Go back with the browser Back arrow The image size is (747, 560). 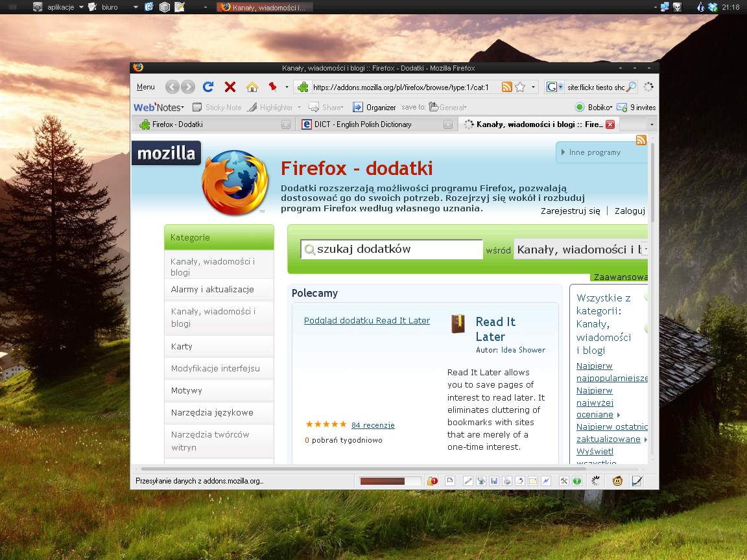tap(172, 87)
